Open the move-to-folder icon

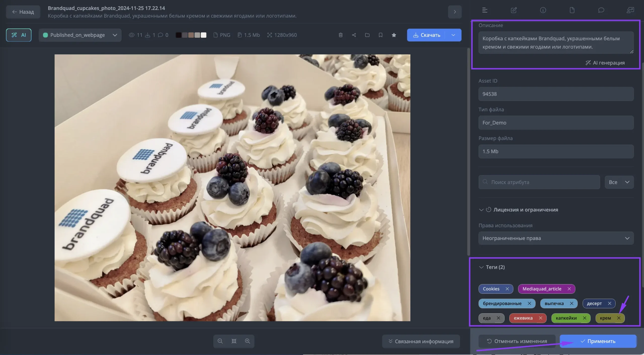coord(367,35)
